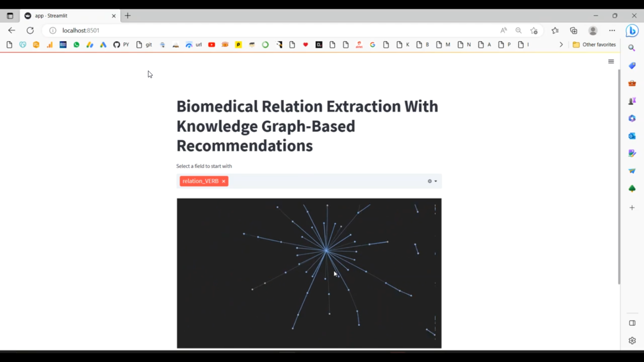Open the sidebar Games chess icon
Viewport: 644px width, 362px height.
pos(632,101)
